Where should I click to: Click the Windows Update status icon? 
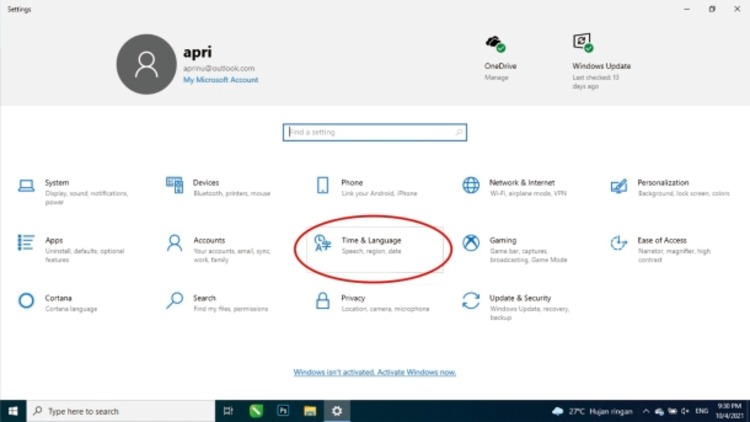click(x=583, y=43)
